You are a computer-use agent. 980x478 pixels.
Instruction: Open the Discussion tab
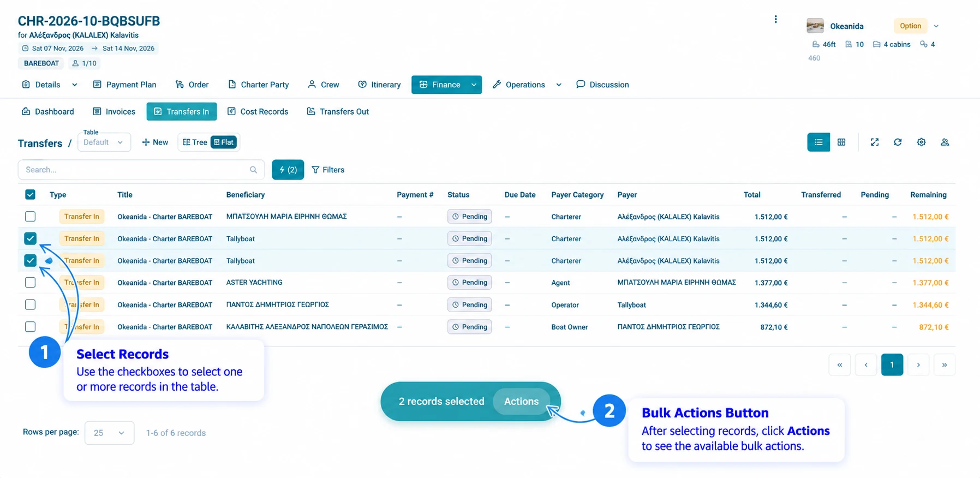tap(602, 85)
